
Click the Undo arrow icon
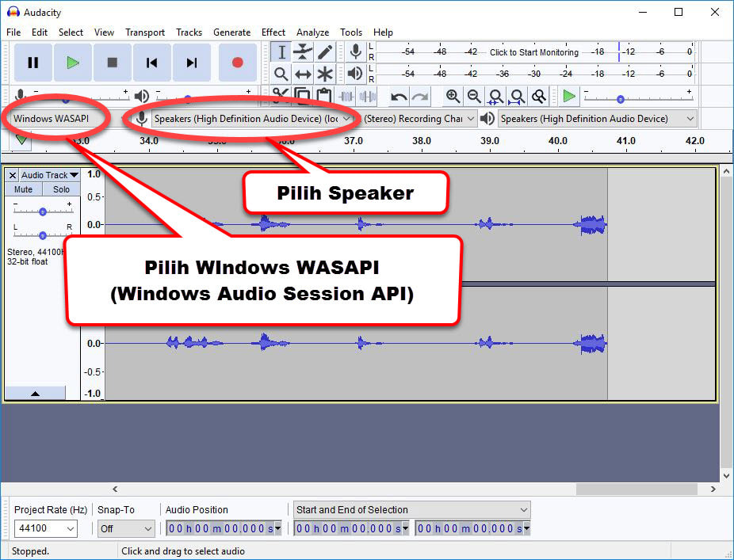coord(399,97)
